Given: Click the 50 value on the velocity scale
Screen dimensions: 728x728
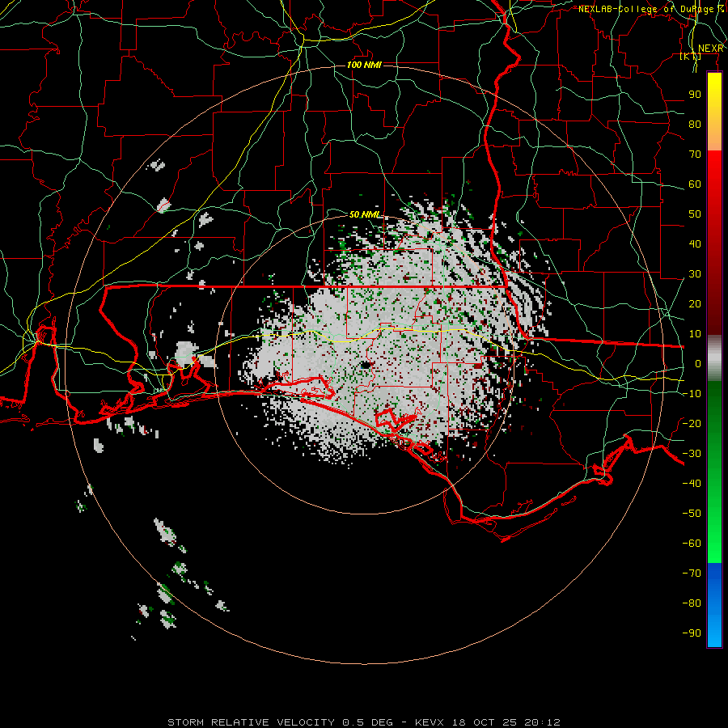Looking at the screenshot, I should (695, 214).
